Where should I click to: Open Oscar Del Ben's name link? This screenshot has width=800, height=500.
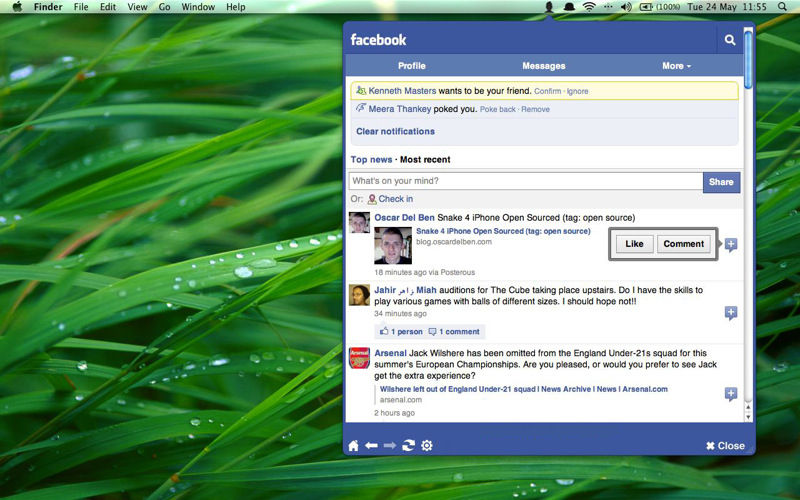(404, 218)
